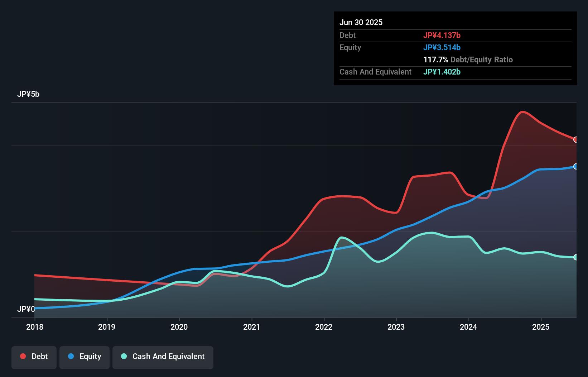Click the JP¥4.137b Debt value link
The height and width of the screenshot is (377, 588).
pos(443,35)
